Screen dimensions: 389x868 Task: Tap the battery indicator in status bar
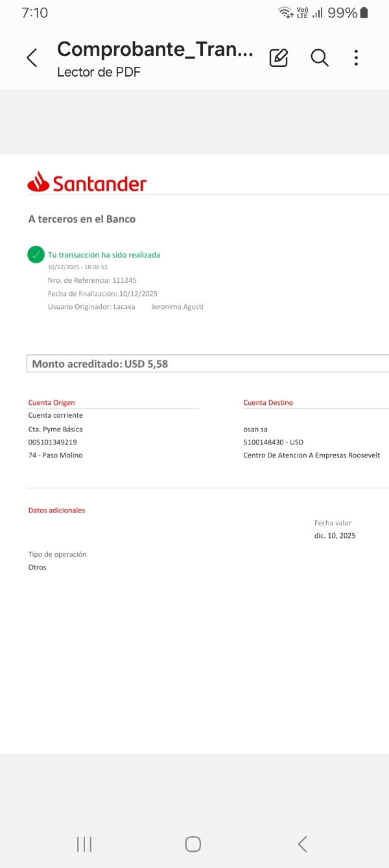point(364,12)
